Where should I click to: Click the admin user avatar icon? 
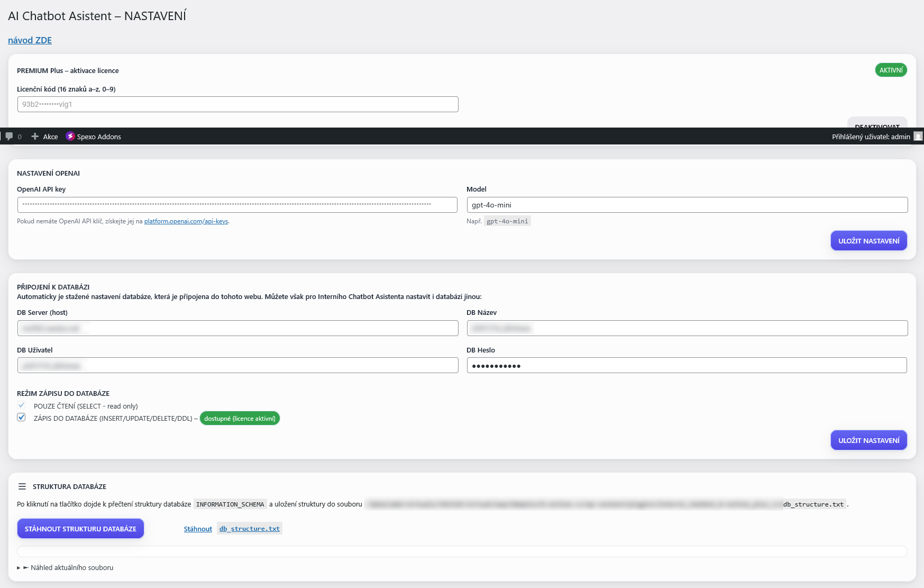pyautogui.click(x=918, y=137)
